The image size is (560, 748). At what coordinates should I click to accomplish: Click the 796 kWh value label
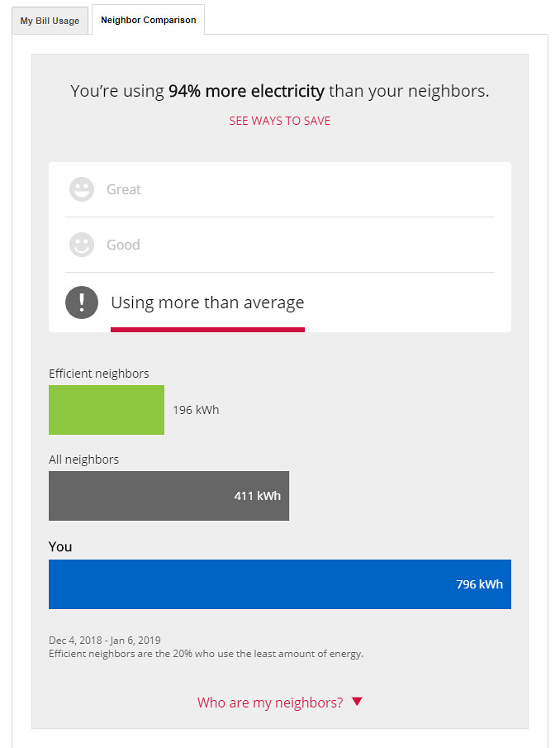coord(479,584)
